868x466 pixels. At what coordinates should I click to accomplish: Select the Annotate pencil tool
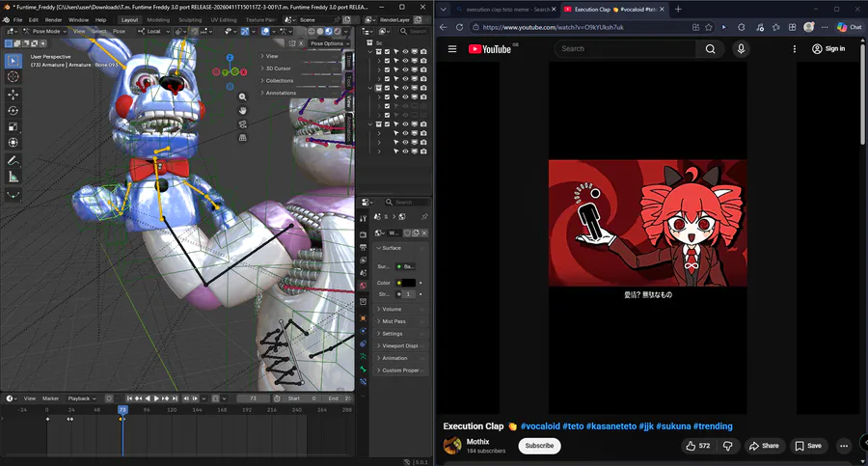(14, 161)
